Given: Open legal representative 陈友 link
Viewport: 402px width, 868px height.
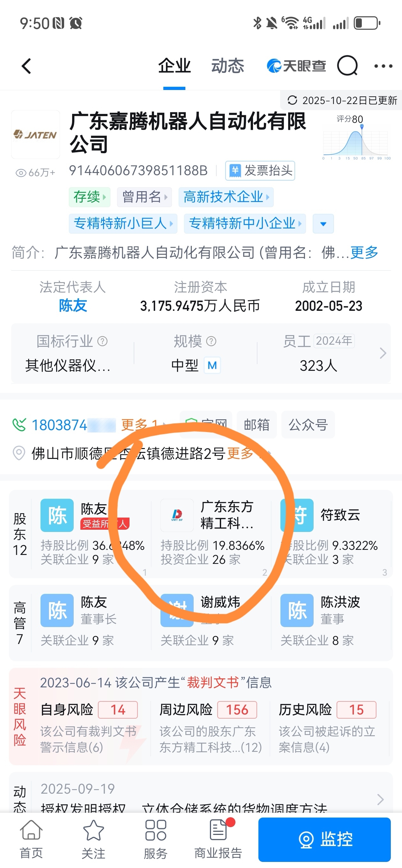Looking at the screenshot, I should click(73, 306).
